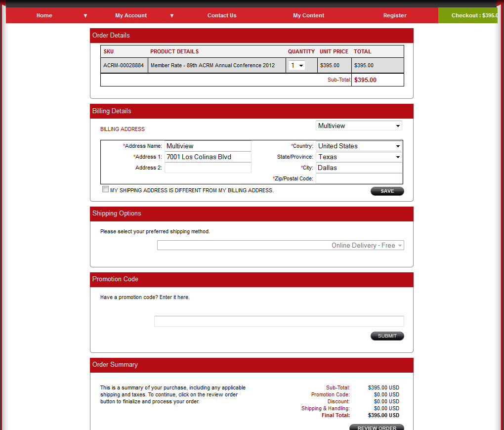Image resolution: width=504 pixels, height=430 pixels.
Task: Open the My Account menu
Action: [131, 15]
